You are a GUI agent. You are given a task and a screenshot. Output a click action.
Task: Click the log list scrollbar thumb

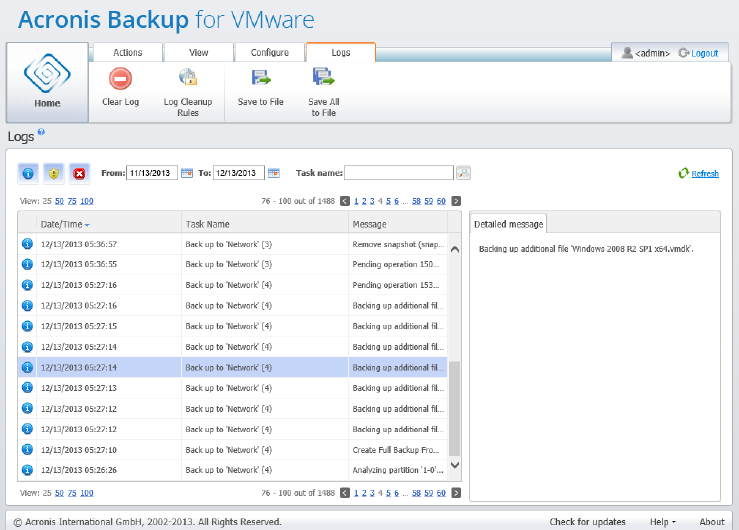coord(454,409)
